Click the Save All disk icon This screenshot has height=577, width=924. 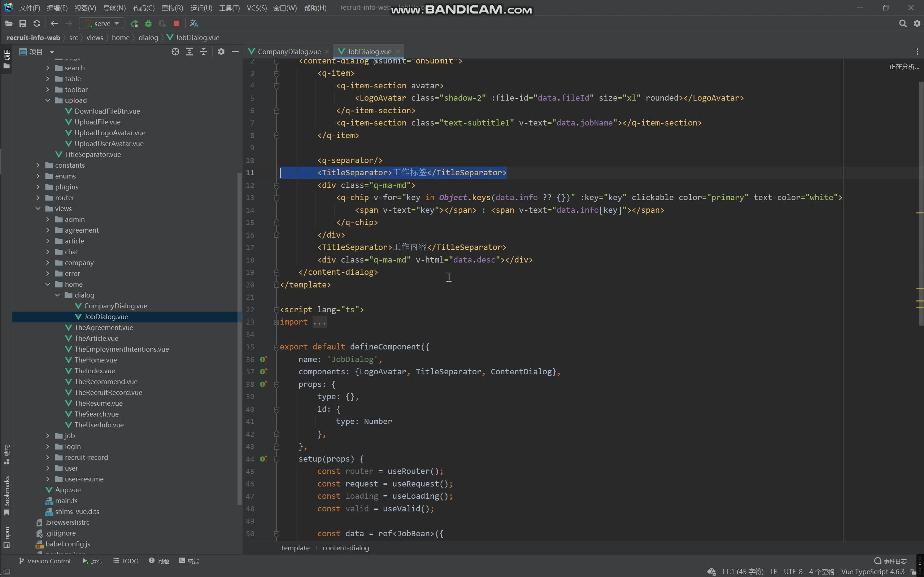22,24
